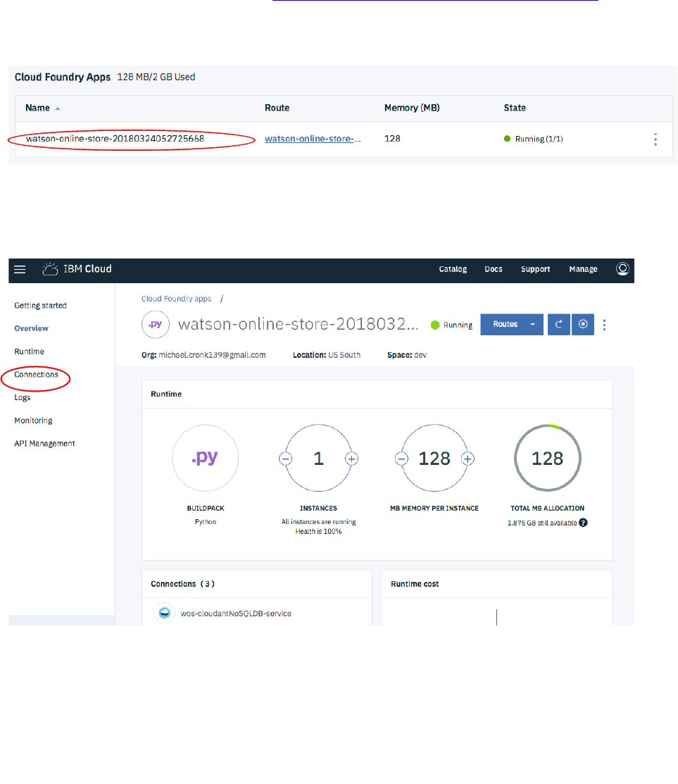
Task: Click the large .py buildpack icon
Action: pyautogui.click(x=206, y=458)
